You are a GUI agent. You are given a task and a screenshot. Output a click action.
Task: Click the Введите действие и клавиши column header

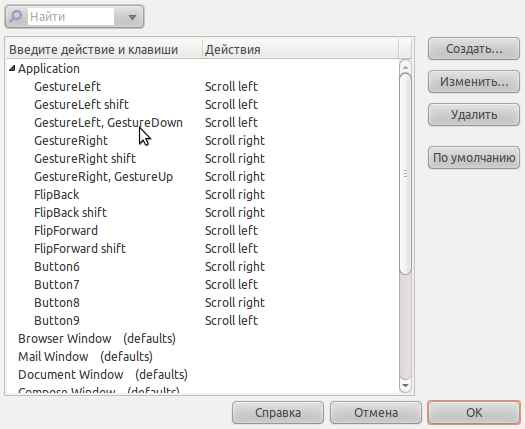click(104, 50)
